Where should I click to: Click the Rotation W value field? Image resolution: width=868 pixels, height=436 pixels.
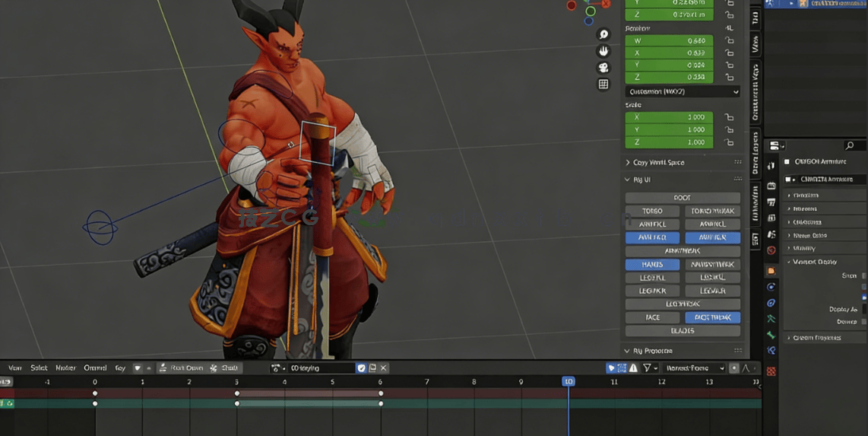pyautogui.click(x=670, y=40)
